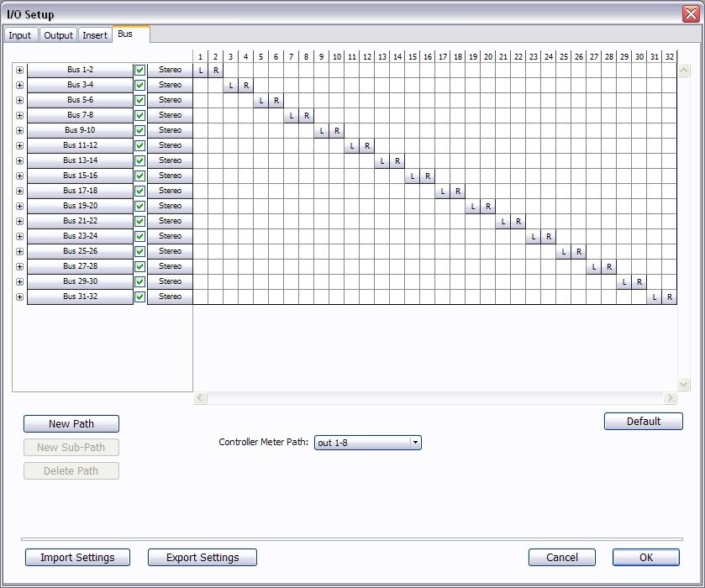Click the column 16 header in the grid
Screen dimensions: 705x588
pos(428,56)
